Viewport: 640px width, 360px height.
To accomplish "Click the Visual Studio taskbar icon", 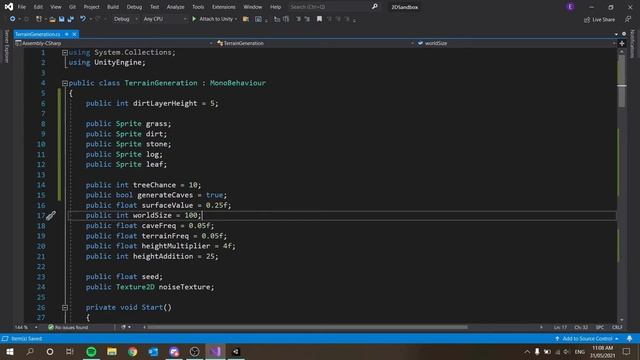I will point(215,351).
